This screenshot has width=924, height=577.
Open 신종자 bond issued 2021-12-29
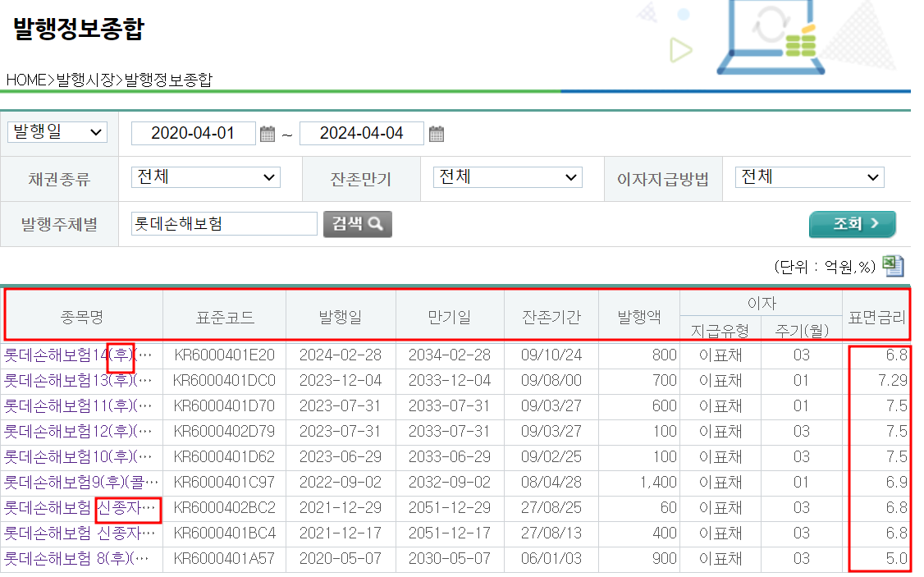pyautogui.click(x=80, y=507)
